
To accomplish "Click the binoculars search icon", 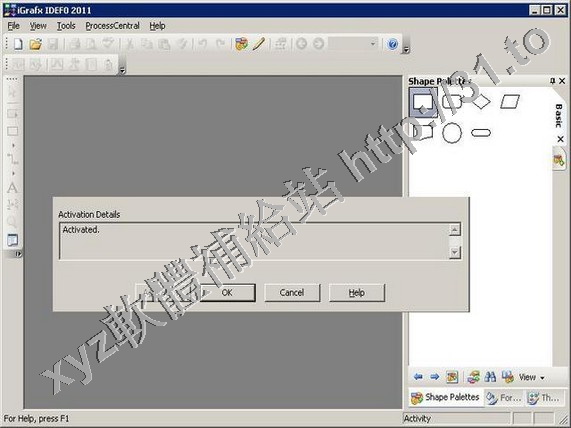I will 490,377.
